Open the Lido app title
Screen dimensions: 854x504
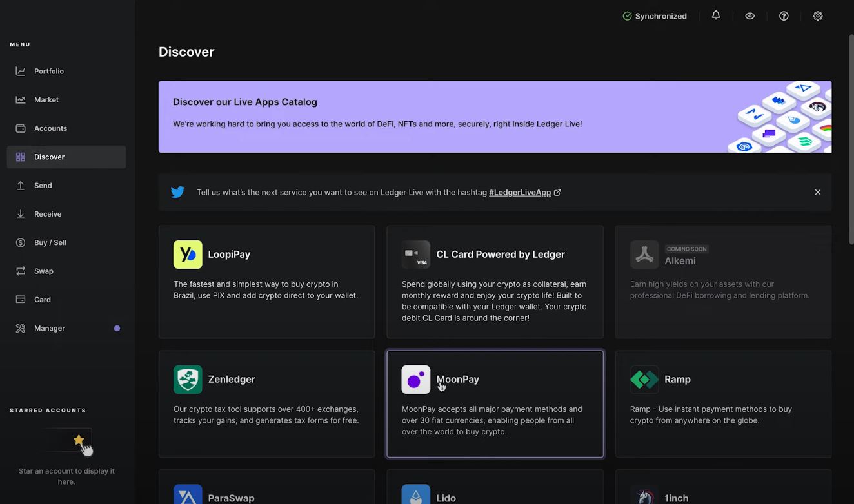(446, 498)
